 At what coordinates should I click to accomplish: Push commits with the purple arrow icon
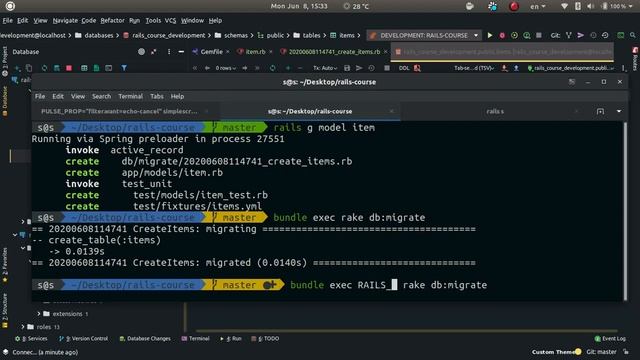tap(580, 36)
